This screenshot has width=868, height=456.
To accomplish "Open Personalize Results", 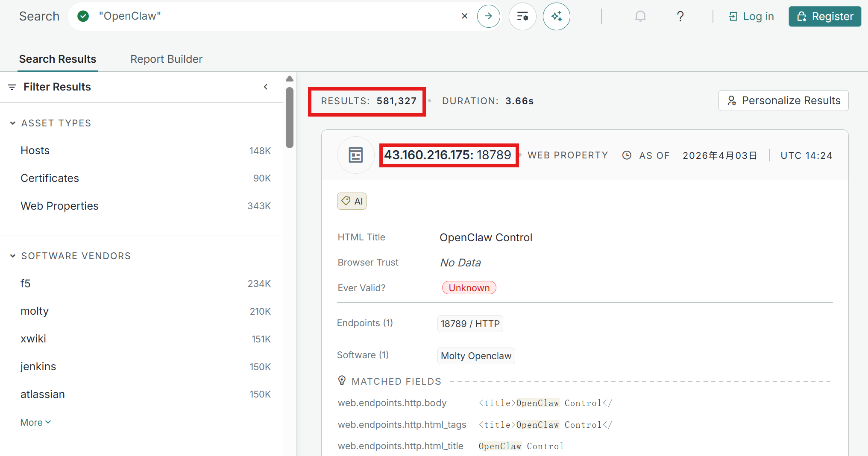I will click(x=783, y=100).
